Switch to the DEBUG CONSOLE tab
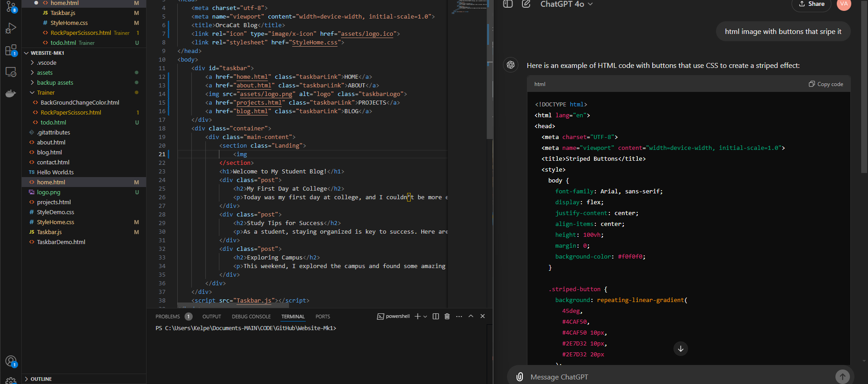Image resolution: width=868 pixels, height=384 pixels. click(251, 317)
